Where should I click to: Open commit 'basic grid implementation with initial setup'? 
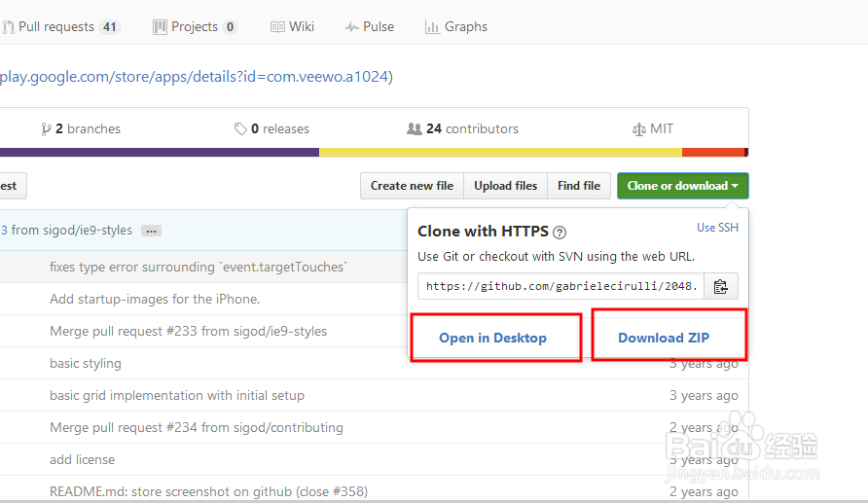point(177,395)
